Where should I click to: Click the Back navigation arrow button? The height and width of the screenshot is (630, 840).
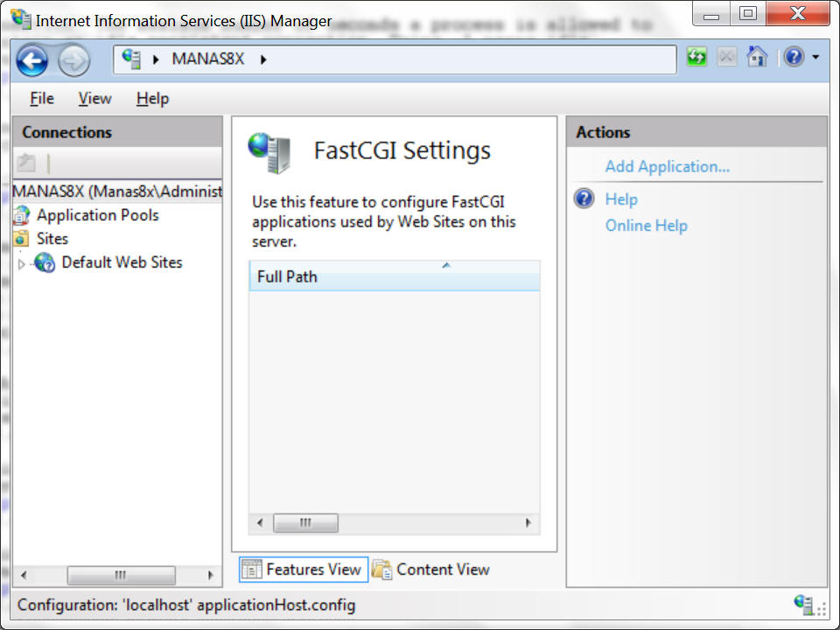tap(32, 60)
